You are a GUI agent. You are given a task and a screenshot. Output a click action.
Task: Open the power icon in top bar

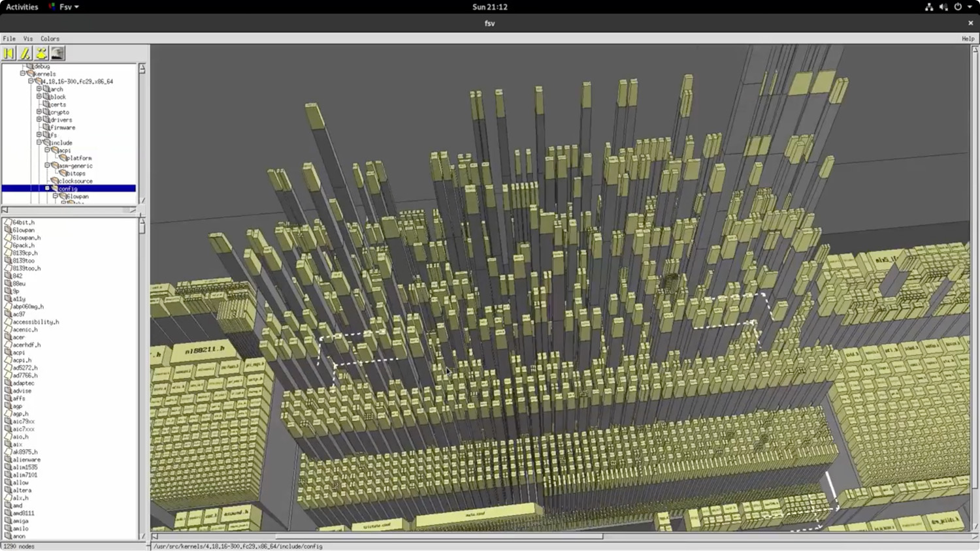pyautogui.click(x=958, y=7)
